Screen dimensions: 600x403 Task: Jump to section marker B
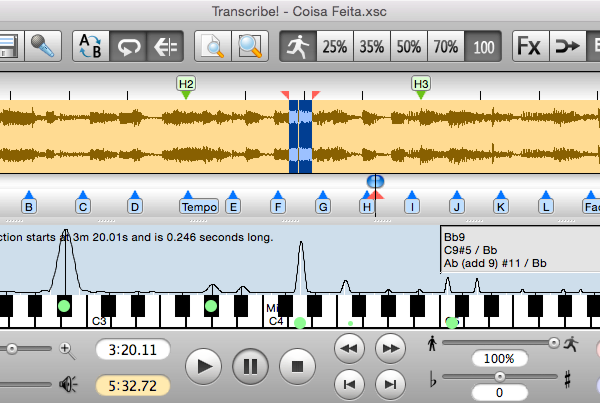click(29, 207)
